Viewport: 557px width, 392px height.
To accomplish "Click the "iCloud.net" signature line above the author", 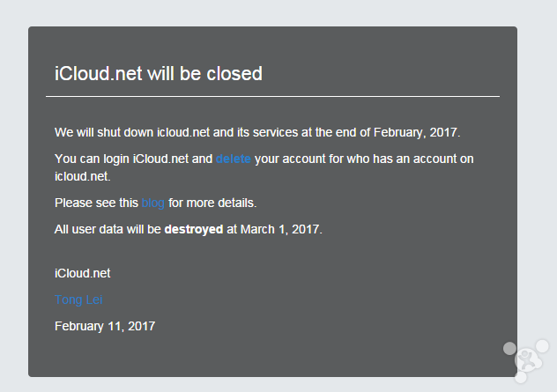I will coord(82,273).
